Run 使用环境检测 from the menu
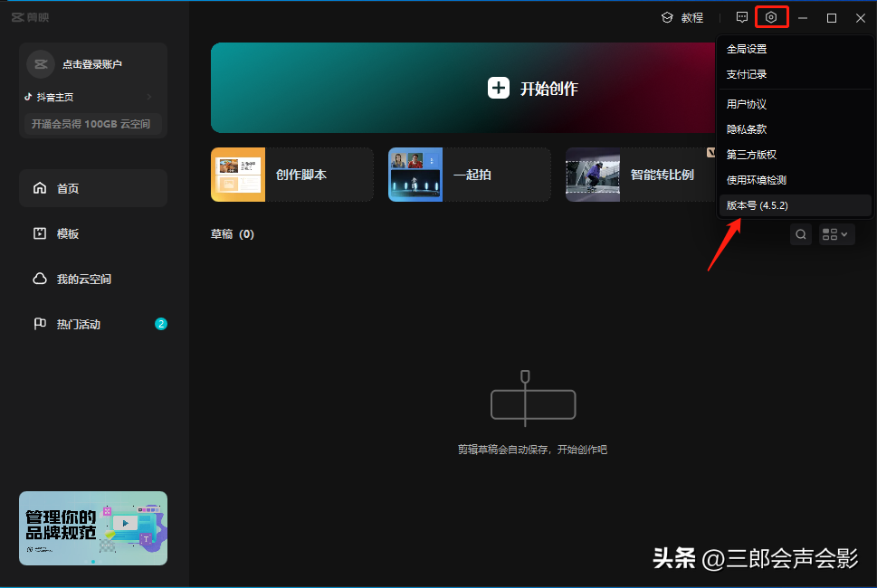This screenshot has height=588, width=877. point(756,181)
